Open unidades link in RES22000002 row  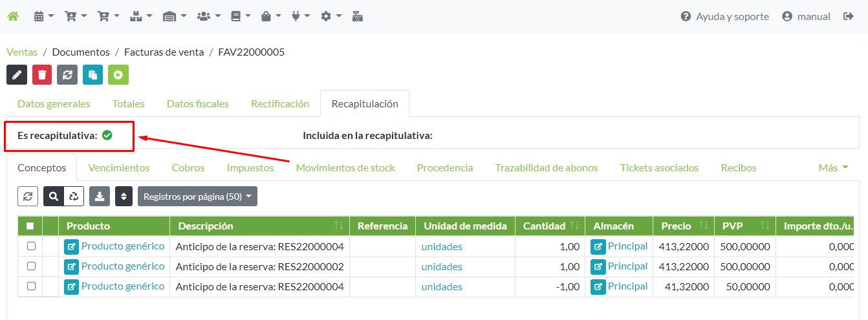tap(442, 266)
